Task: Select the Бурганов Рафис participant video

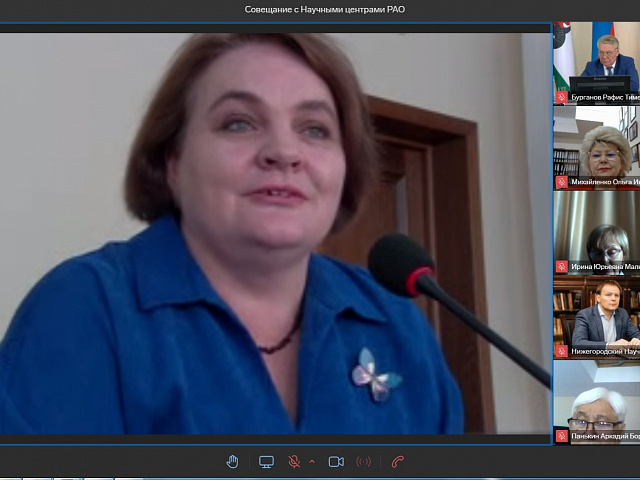Action: point(597,58)
